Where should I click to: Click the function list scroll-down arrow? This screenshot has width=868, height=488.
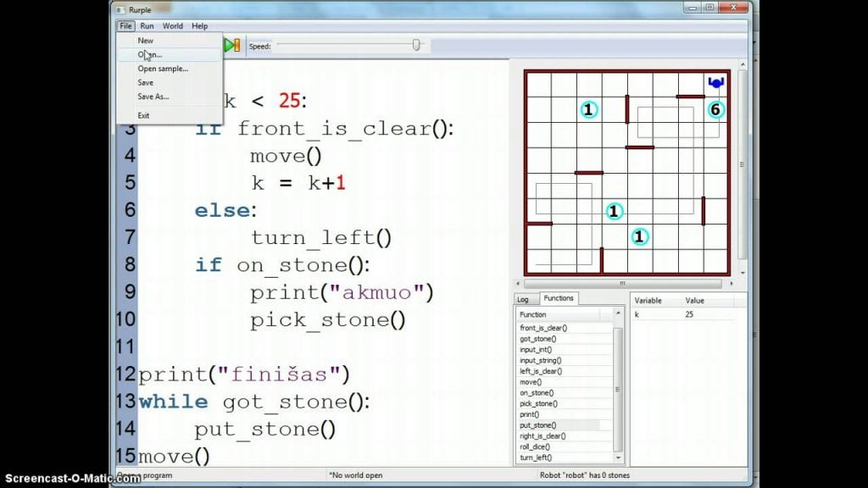(x=618, y=457)
